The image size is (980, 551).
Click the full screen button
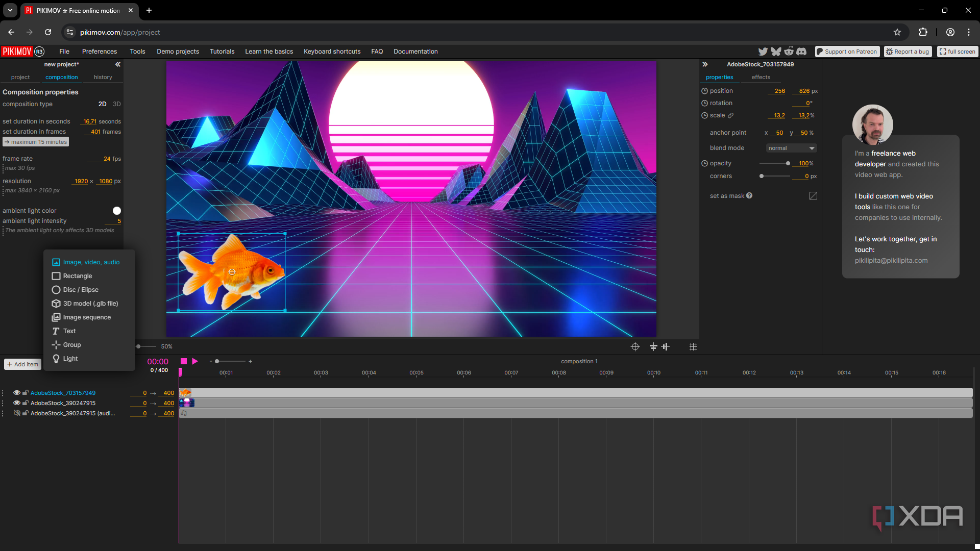click(x=958, y=52)
